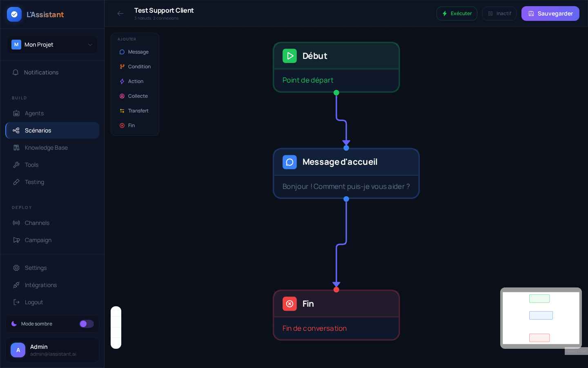
Task: Go to the Agents section
Action: tap(34, 113)
